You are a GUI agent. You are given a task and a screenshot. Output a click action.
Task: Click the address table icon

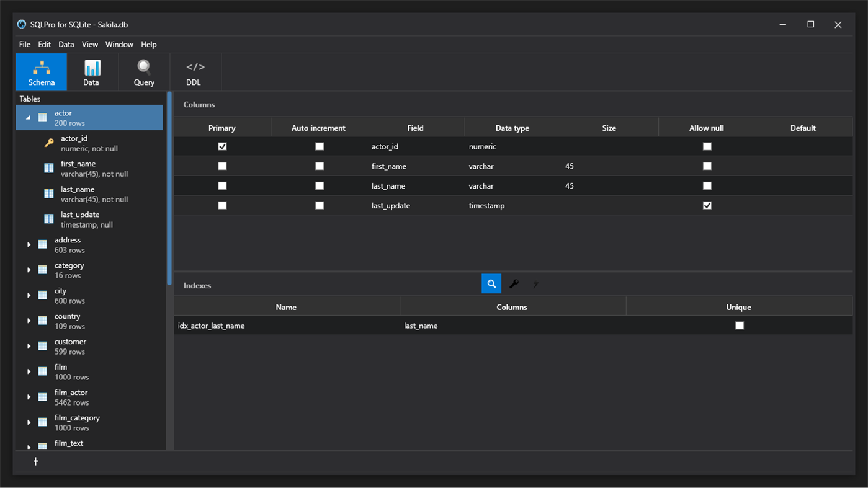pos(43,245)
